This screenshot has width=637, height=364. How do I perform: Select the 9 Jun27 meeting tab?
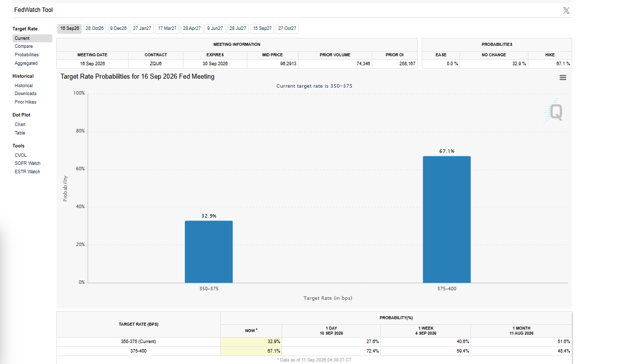[x=215, y=28]
